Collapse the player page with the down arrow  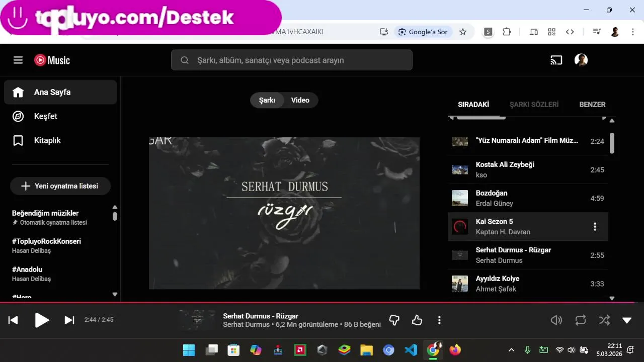point(627,320)
